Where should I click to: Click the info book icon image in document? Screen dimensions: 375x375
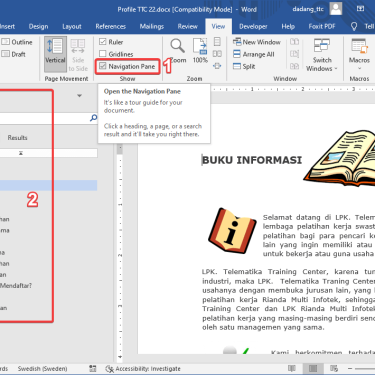tap(232, 230)
